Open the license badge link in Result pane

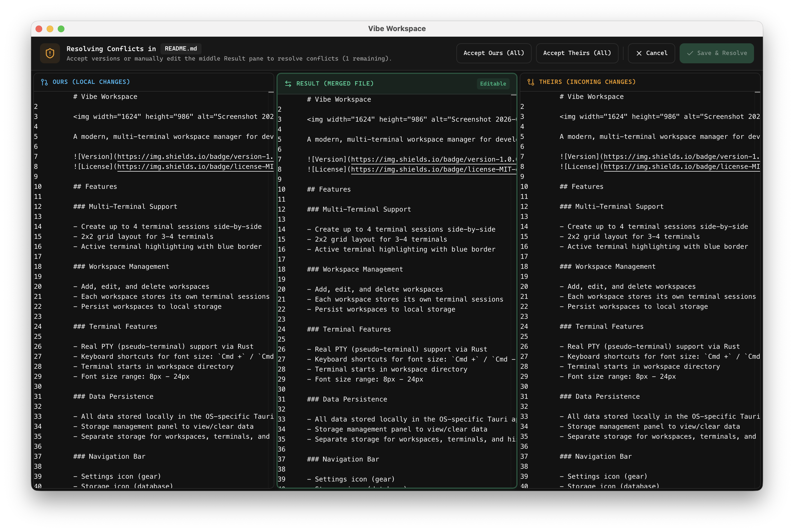433,169
